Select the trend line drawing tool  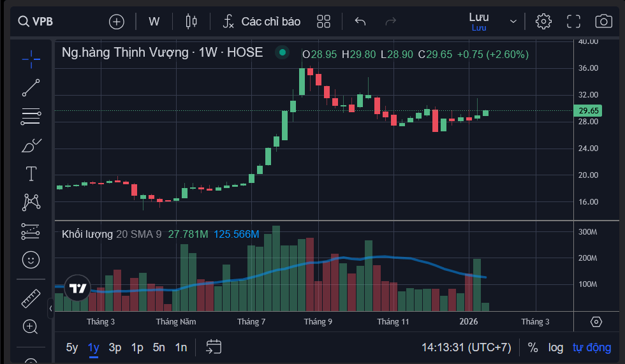(31, 88)
